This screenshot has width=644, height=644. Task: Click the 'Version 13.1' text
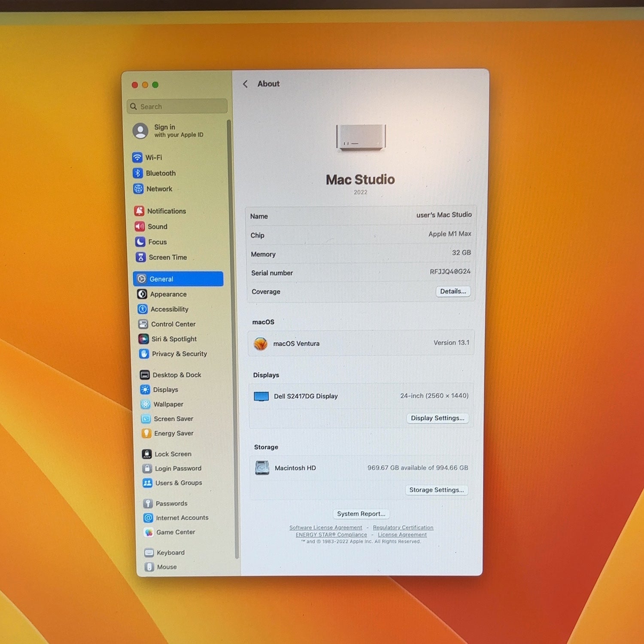[x=451, y=343]
